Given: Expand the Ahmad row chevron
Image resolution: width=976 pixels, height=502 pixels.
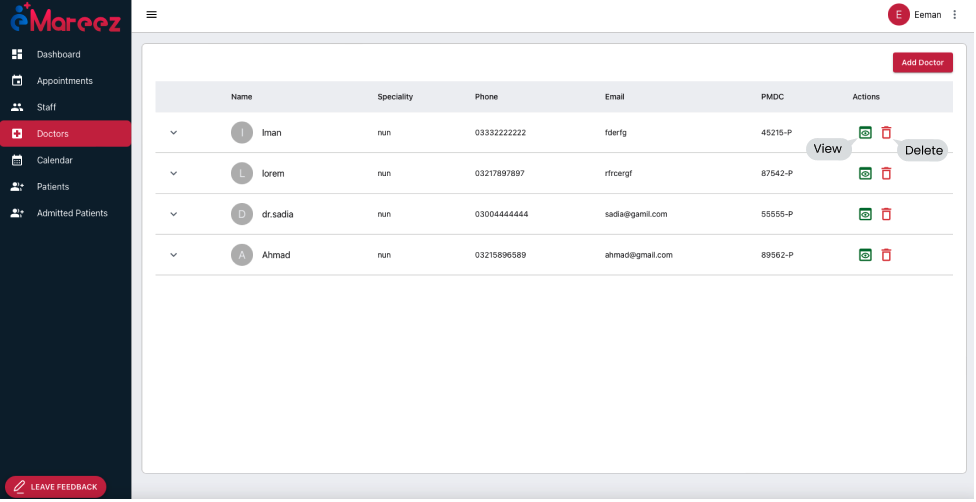Looking at the screenshot, I should [x=174, y=255].
